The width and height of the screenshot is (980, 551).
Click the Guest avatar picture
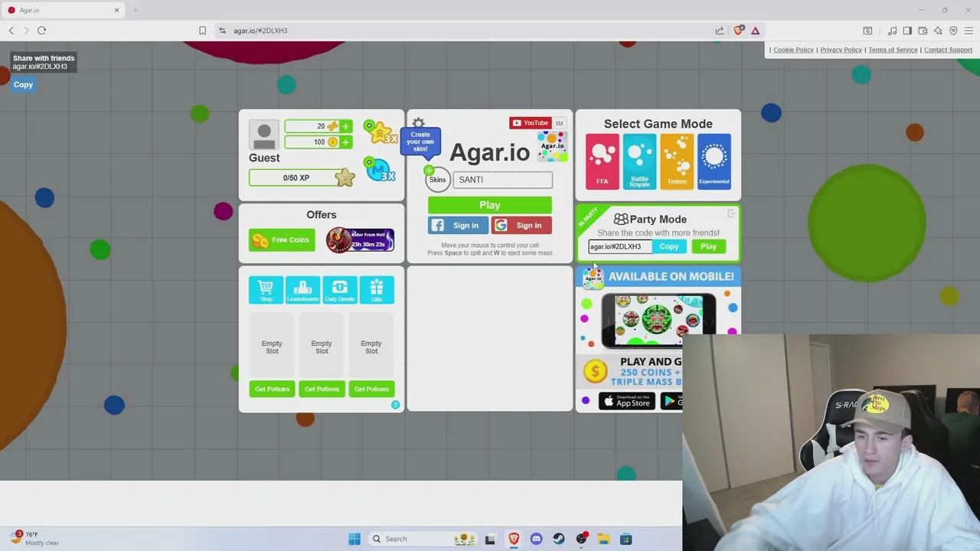coord(264,135)
